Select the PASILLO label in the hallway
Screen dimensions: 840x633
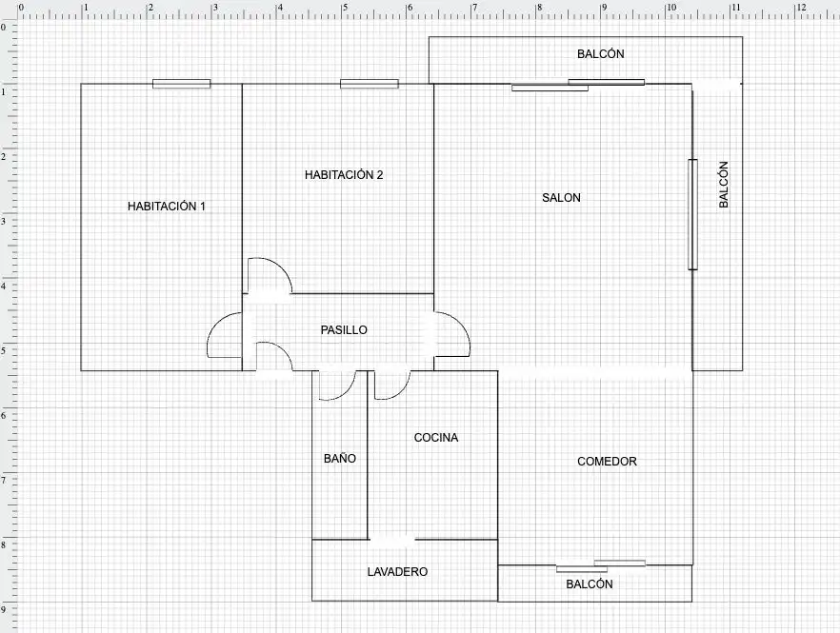tap(344, 330)
